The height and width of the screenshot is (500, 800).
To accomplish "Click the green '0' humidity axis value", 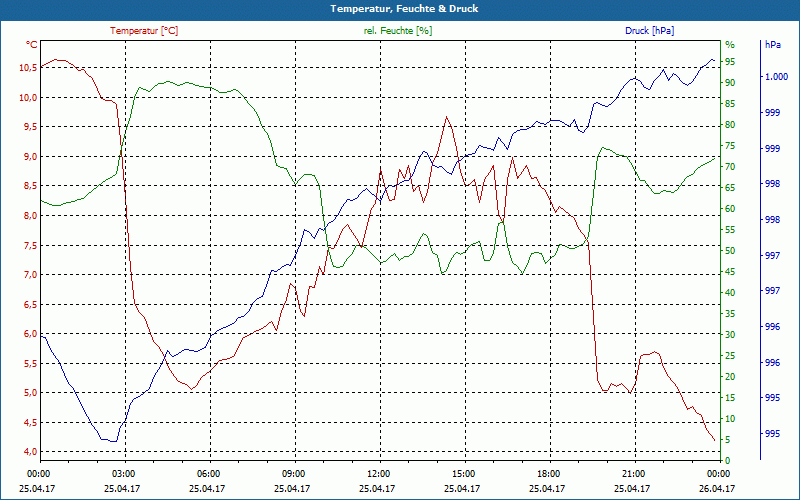I will pyautogui.click(x=728, y=461).
